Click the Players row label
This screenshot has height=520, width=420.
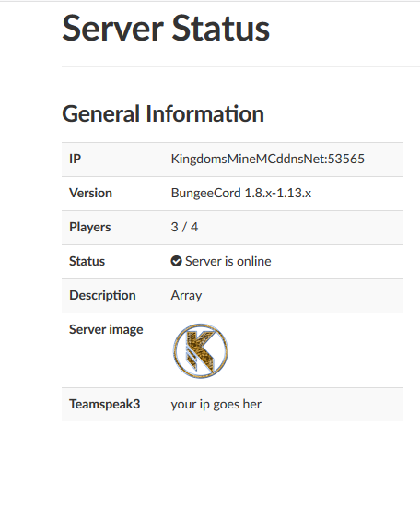(x=89, y=228)
